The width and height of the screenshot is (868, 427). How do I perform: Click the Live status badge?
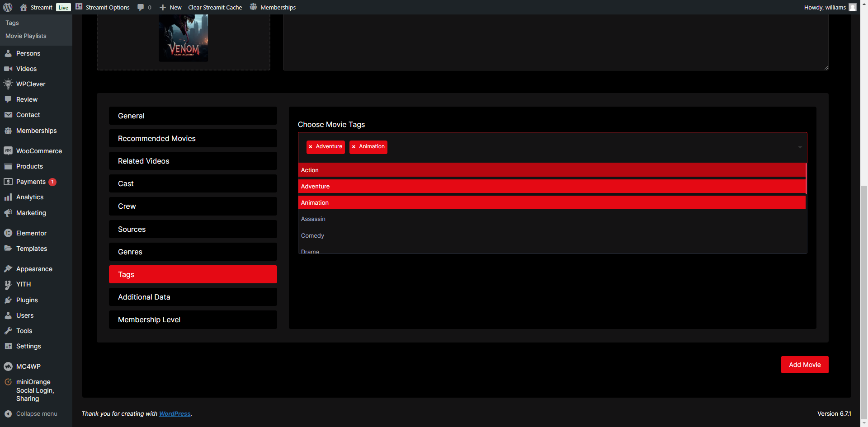(63, 7)
